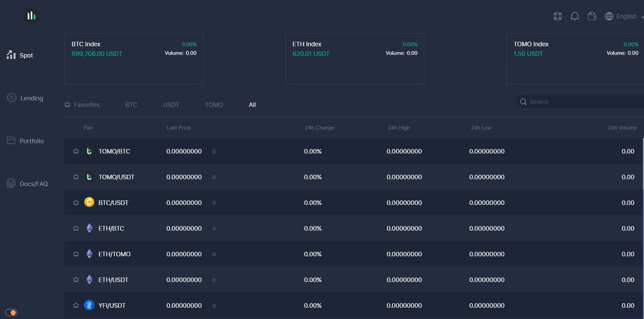Click the Spot chart icon in sidebar

pos(11,55)
